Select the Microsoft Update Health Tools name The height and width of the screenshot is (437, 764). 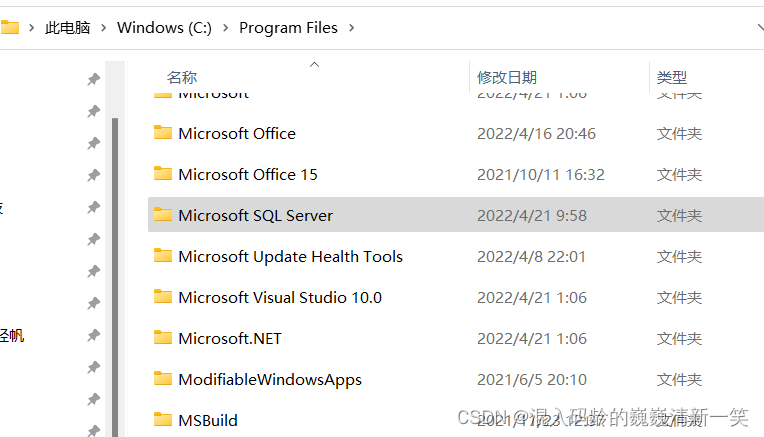click(x=290, y=257)
